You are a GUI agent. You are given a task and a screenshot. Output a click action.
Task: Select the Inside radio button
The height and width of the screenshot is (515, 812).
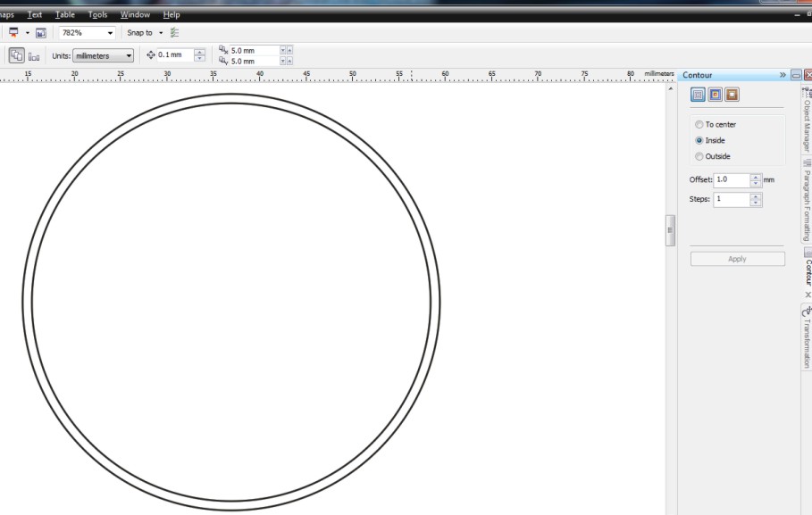pyautogui.click(x=699, y=140)
